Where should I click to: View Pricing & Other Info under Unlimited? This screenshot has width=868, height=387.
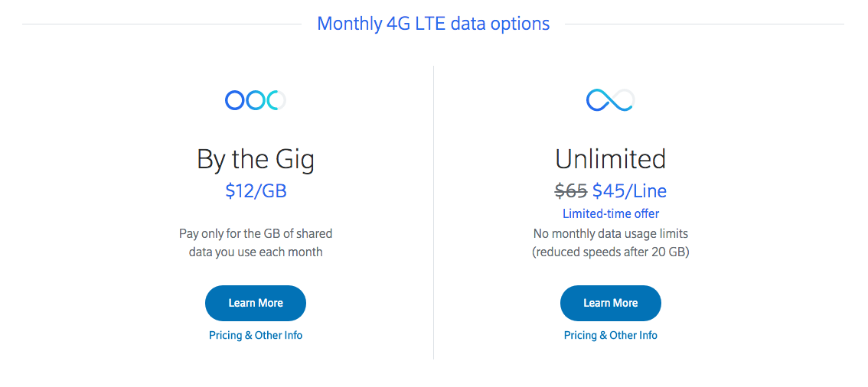611,335
